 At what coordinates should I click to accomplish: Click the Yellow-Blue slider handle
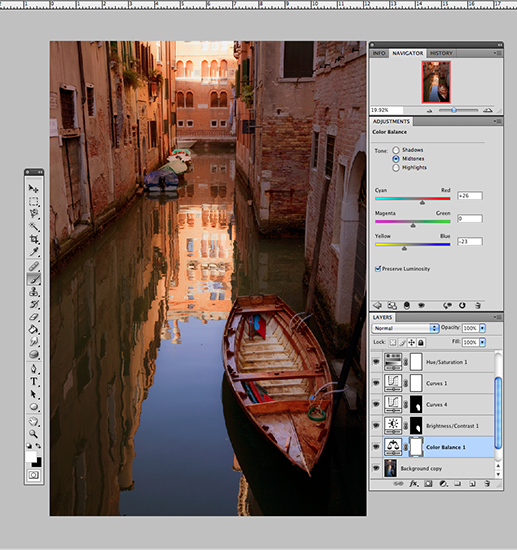pos(404,248)
